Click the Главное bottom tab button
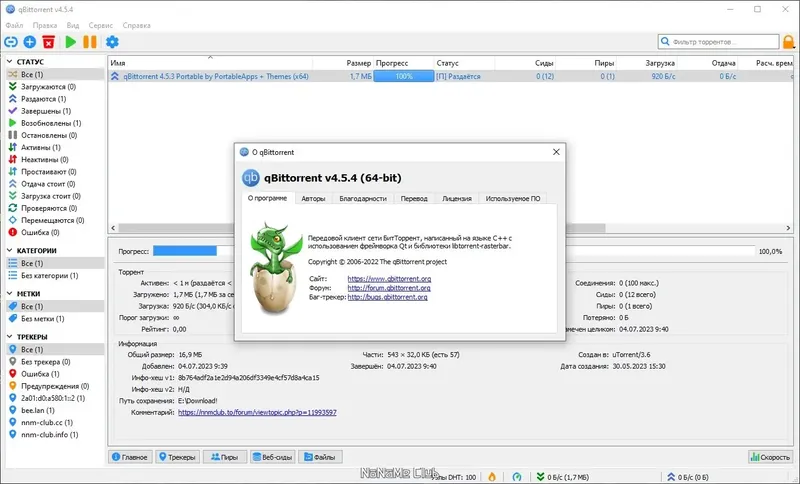The height and width of the screenshot is (484, 800). pos(130,457)
